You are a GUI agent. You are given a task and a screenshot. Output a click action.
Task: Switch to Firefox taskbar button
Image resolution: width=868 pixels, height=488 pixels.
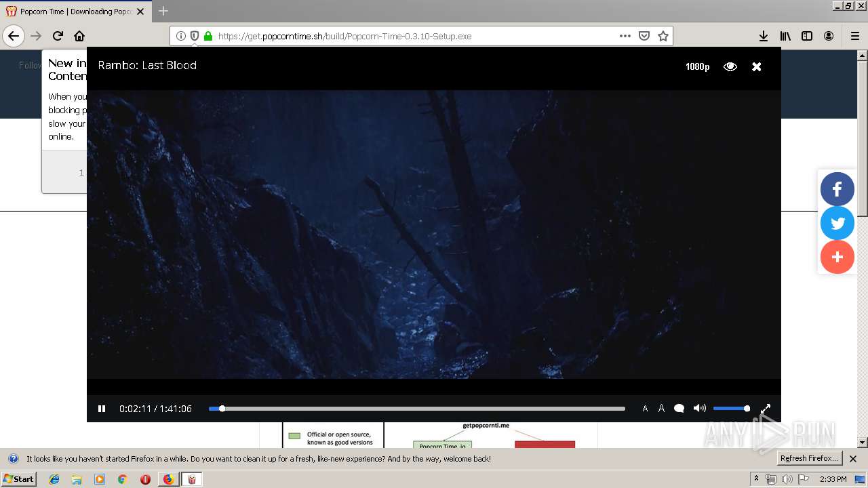pyautogui.click(x=168, y=479)
